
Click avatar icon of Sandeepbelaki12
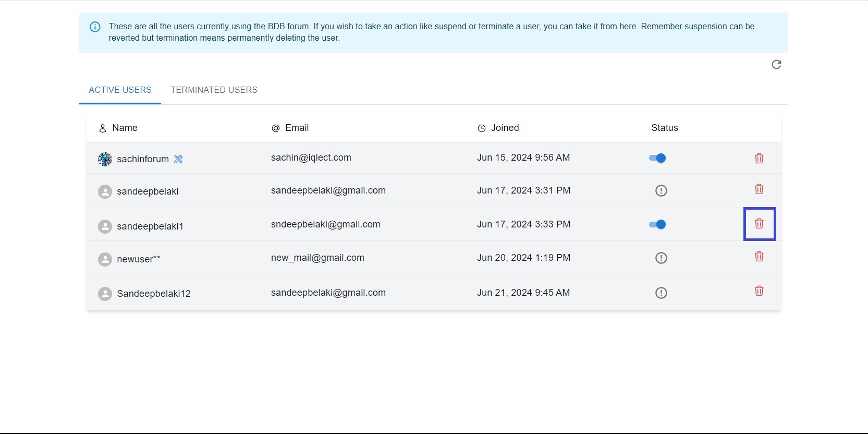click(x=105, y=294)
